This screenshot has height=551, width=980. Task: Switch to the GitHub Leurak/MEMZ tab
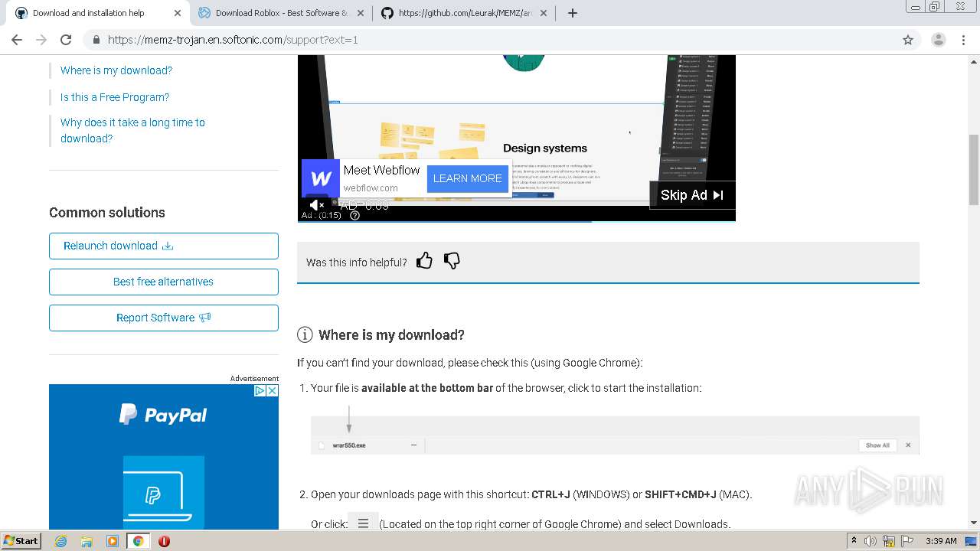point(464,13)
